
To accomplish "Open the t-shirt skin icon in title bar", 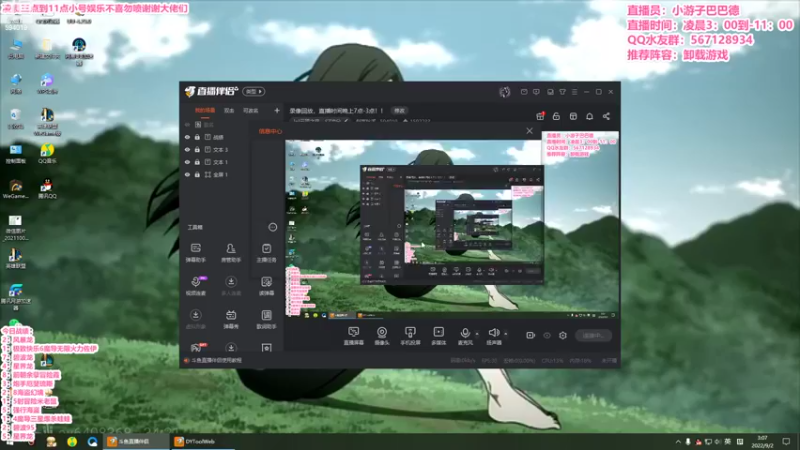I will (562, 92).
